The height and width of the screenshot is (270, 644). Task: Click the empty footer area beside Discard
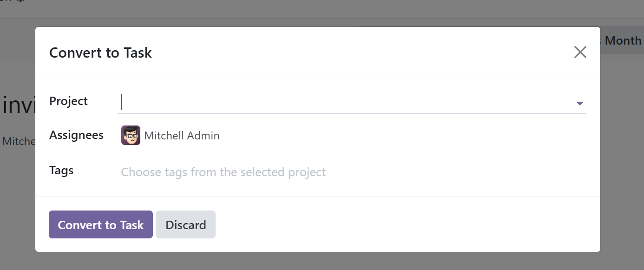(x=404, y=224)
